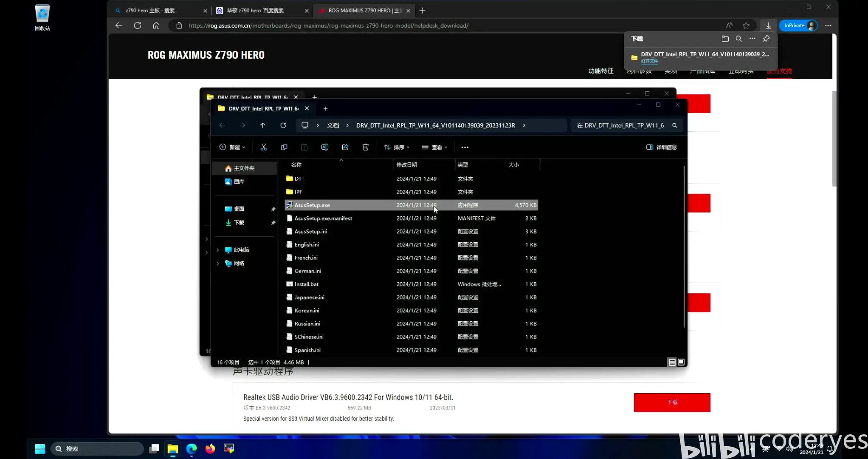Select AsusSetup.exe file row
The height and width of the screenshot is (459, 868).
411,205
